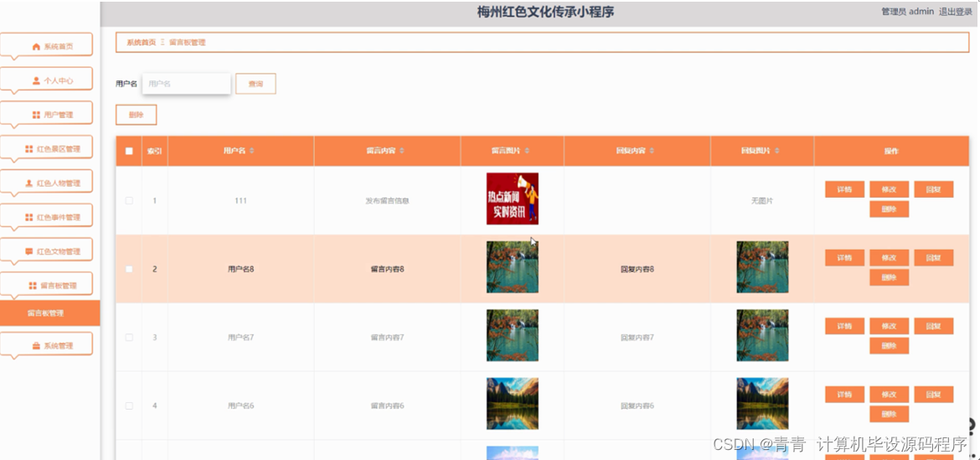This screenshot has width=980, height=460.
Task: Click the grid icon beside 用户管理
Action: [x=36, y=115]
